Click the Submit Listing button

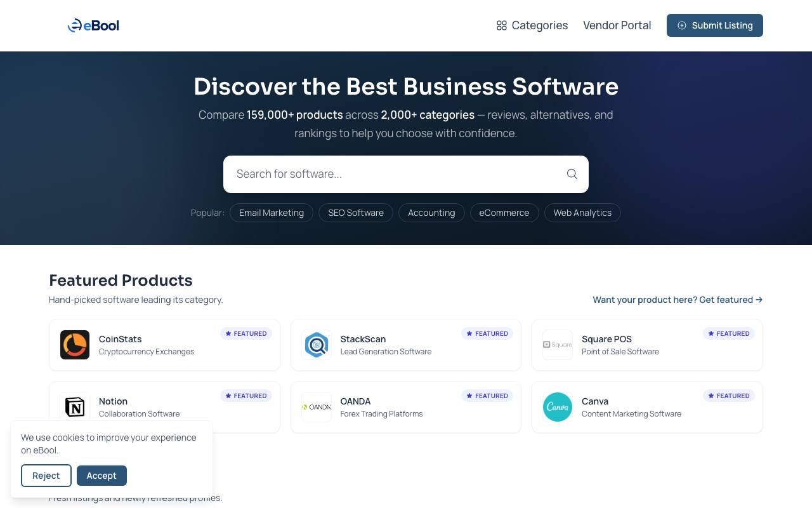(714, 25)
